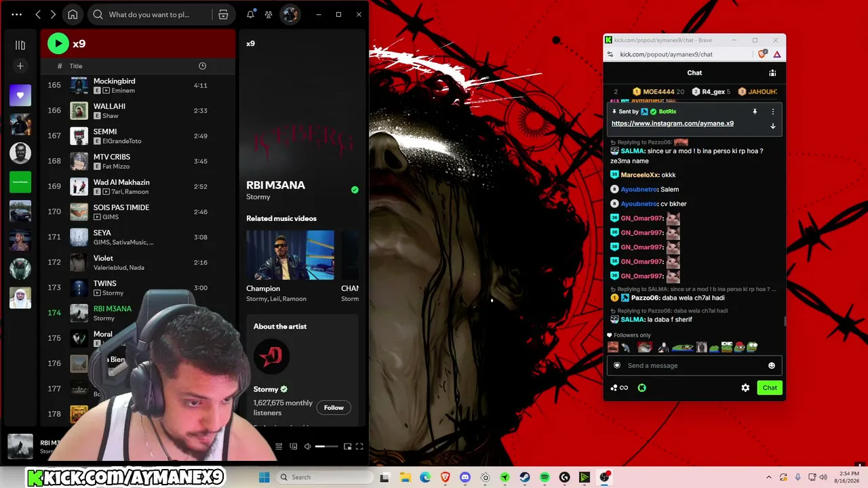
Task: Open the instagram.com/aymane.x9 link
Action: (x=673, y=123)
